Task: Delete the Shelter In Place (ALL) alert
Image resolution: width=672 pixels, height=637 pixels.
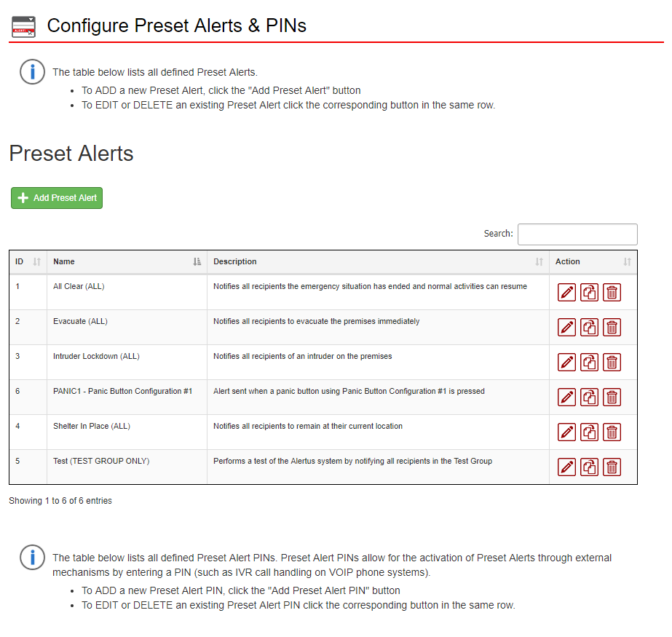Action: 612,432
